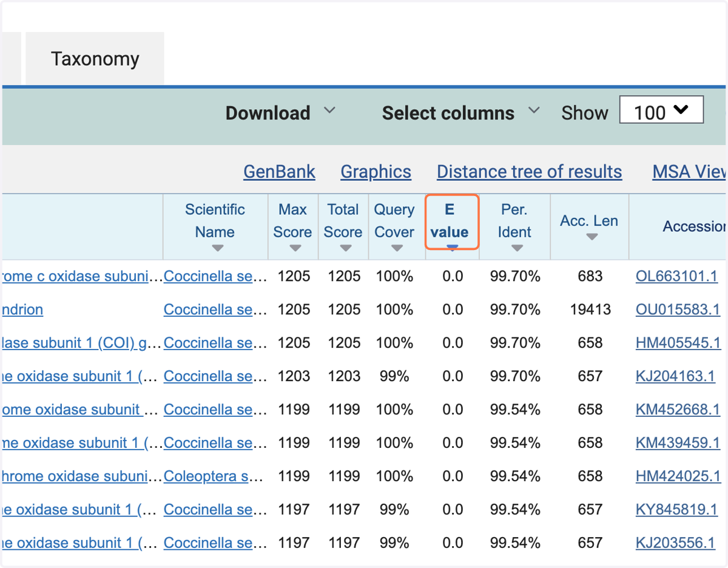
Task: Open the GenBank link
Action: pos(280,172)
